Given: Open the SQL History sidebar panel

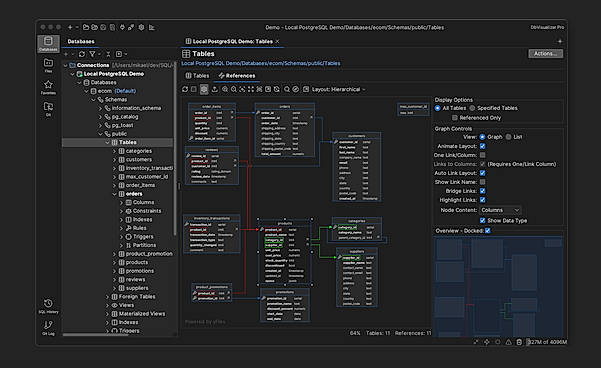Looking at the screenshot, I should 48,306.
